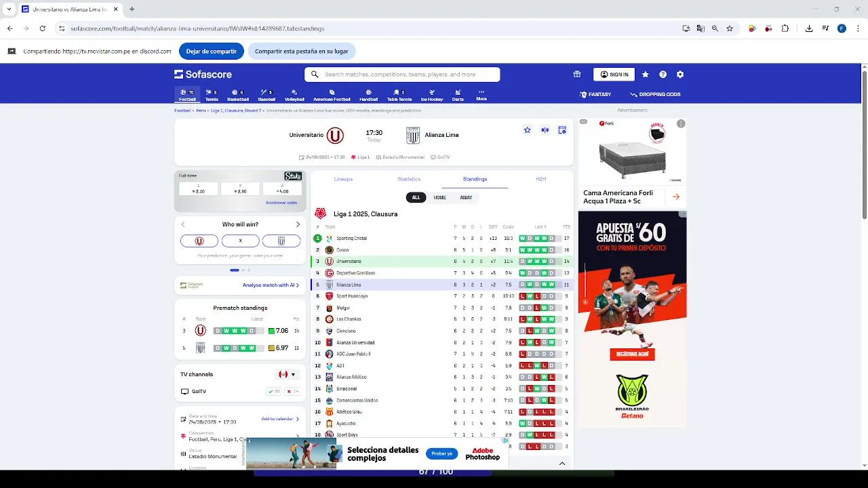Click the full-time odds 2.10 for home win
The height and width of the screenshot is (488, 868).
(199, 189)
